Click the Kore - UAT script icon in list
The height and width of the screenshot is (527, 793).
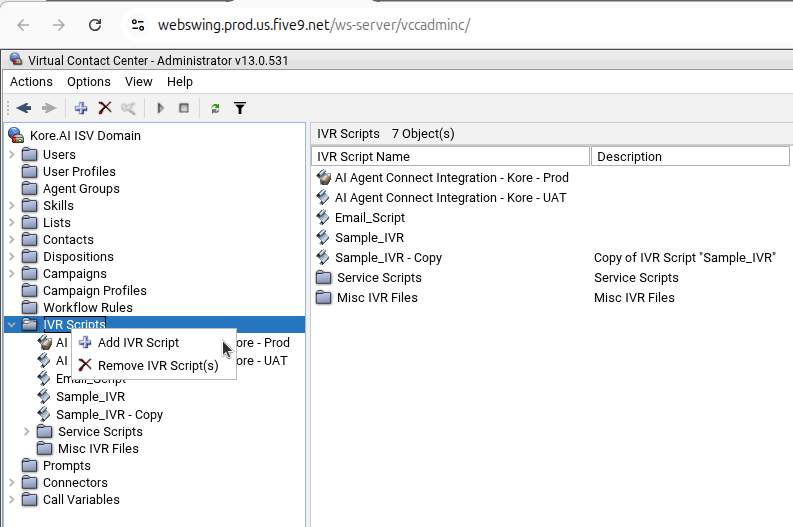pos(323,197)
